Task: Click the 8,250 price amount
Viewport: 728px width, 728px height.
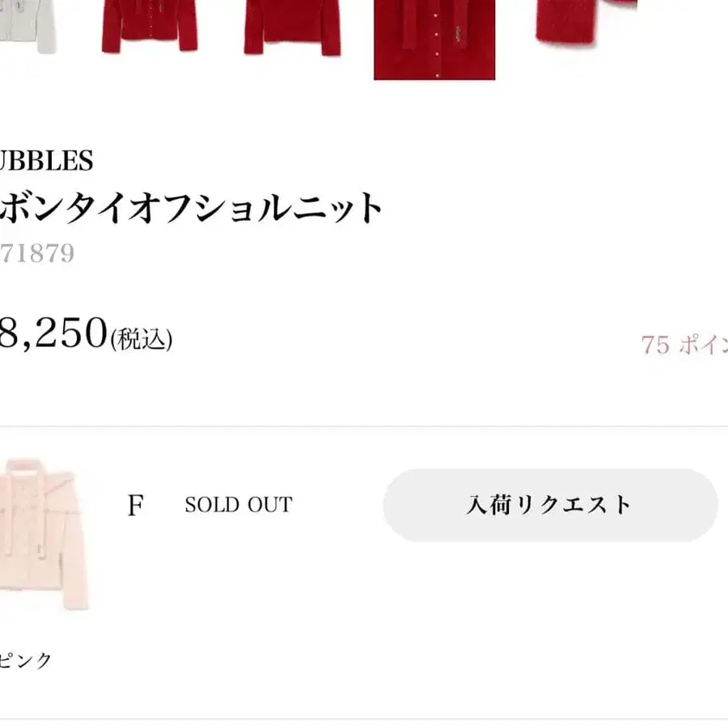Action: (53, 332)
